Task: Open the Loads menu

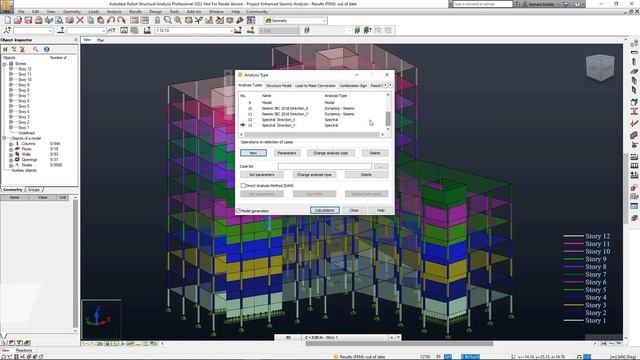Action: (x=94, y=12)
